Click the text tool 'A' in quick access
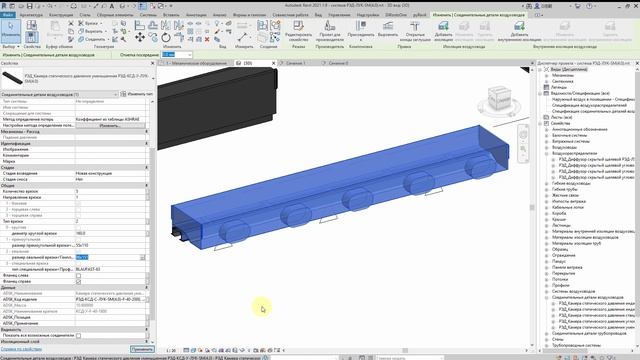 tap(111, 6)
